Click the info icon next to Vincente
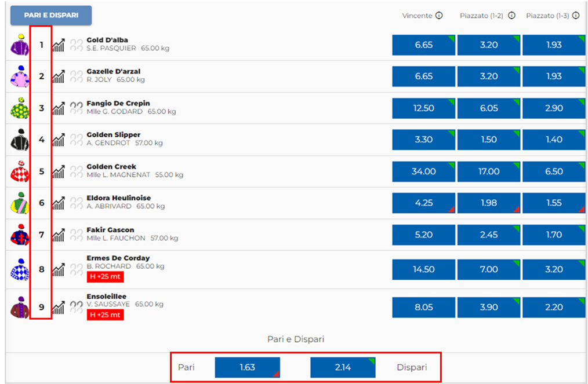Screen dimensions: 588x384 439,16
